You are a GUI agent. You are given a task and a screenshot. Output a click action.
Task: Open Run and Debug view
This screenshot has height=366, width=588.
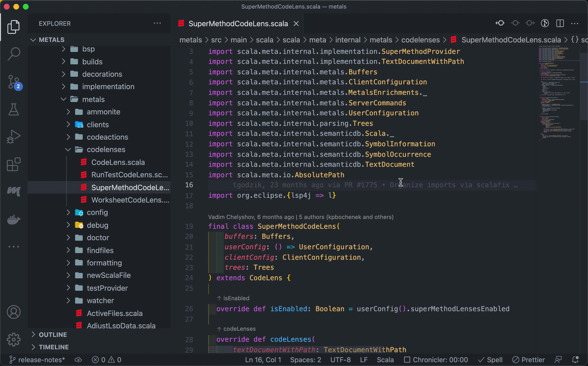[14, 137]
